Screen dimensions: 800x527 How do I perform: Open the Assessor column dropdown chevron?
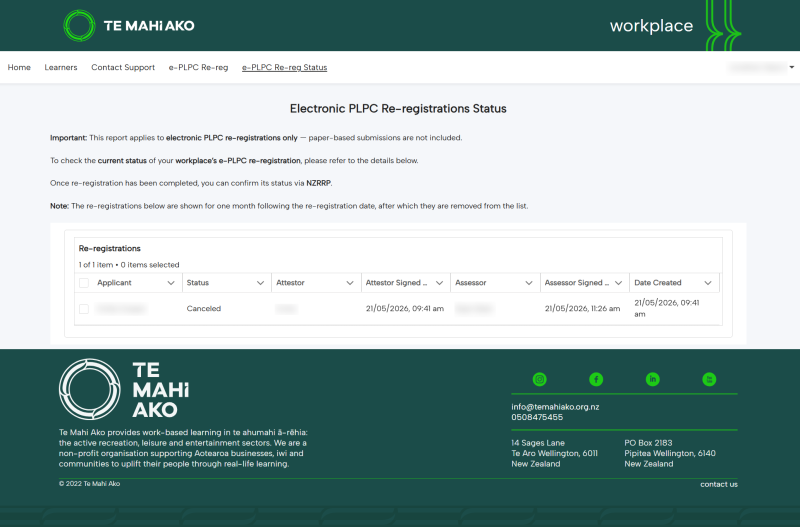tap(529, 283)
